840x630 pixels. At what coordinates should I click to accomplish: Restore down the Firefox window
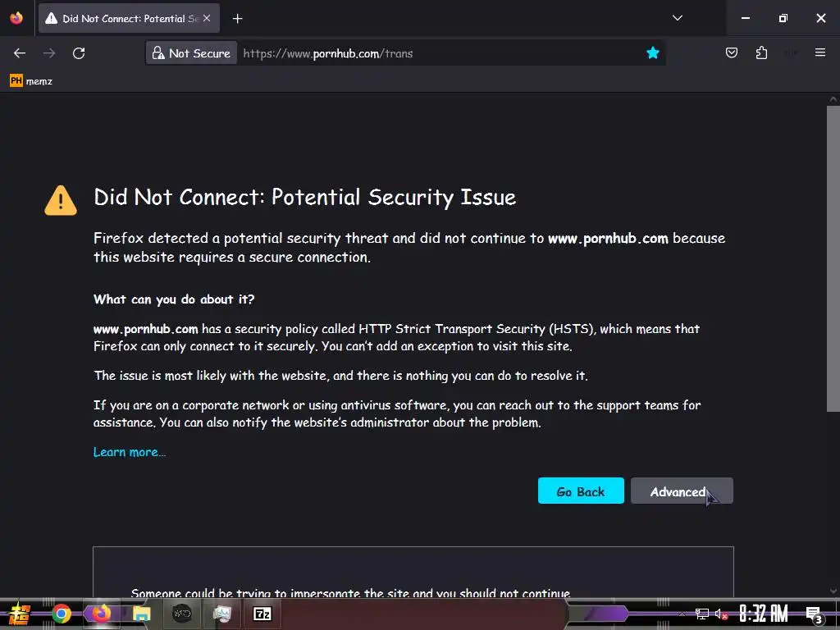tap(783, 18)
